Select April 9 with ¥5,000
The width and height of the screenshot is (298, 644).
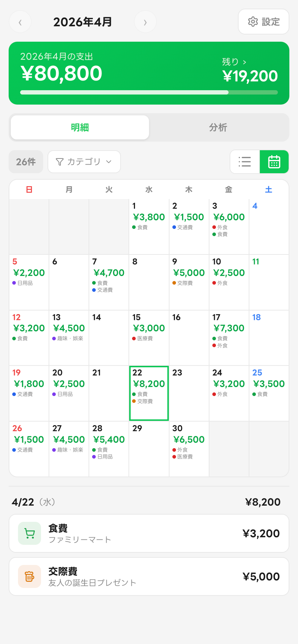coord(189,282)
